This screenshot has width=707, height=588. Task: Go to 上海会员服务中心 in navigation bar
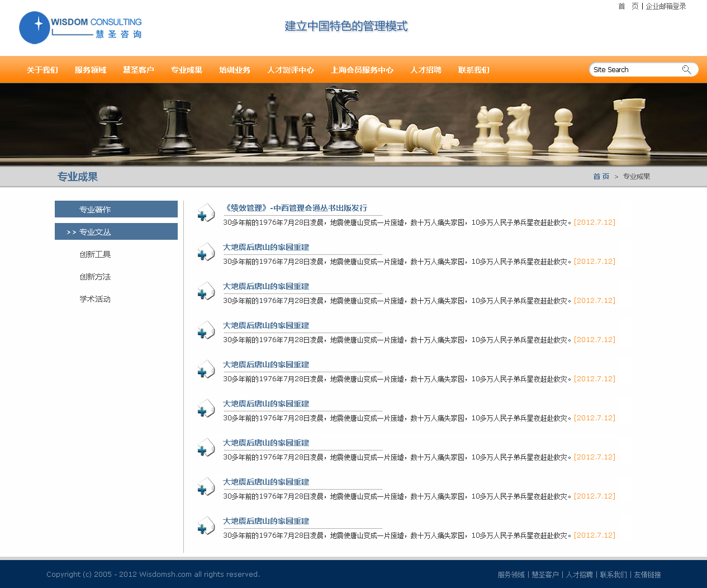[362, 70]
